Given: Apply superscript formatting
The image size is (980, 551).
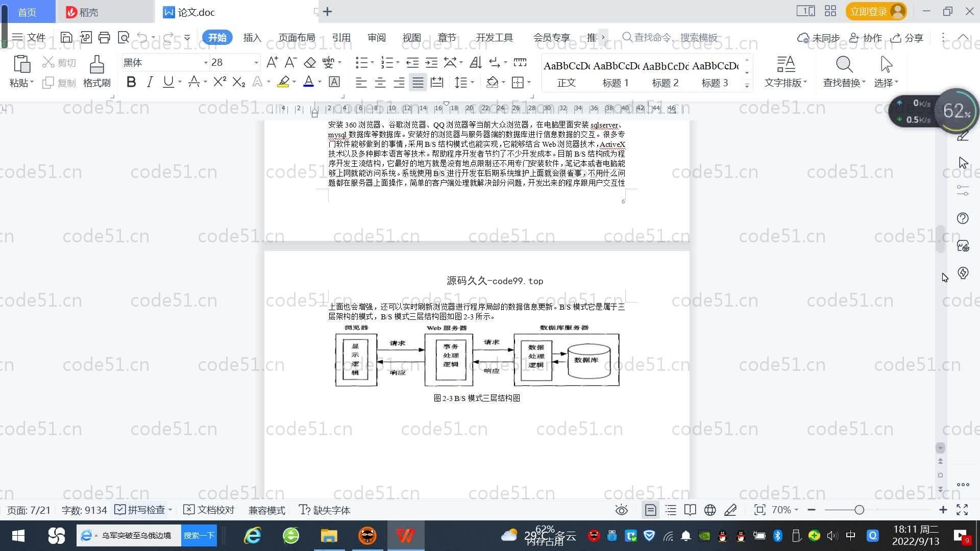Looking at the screenshot, I should pos(219,82).
